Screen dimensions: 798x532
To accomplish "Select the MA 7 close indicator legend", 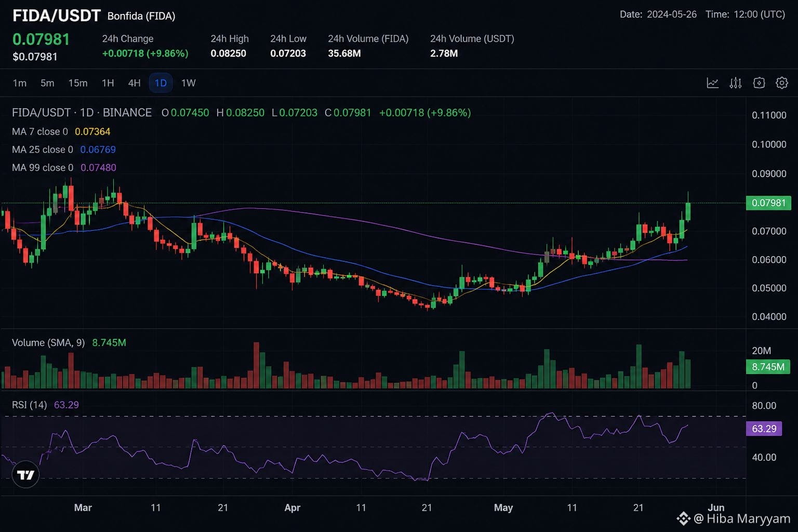I will pyautogui.click(x=40, y=132).
